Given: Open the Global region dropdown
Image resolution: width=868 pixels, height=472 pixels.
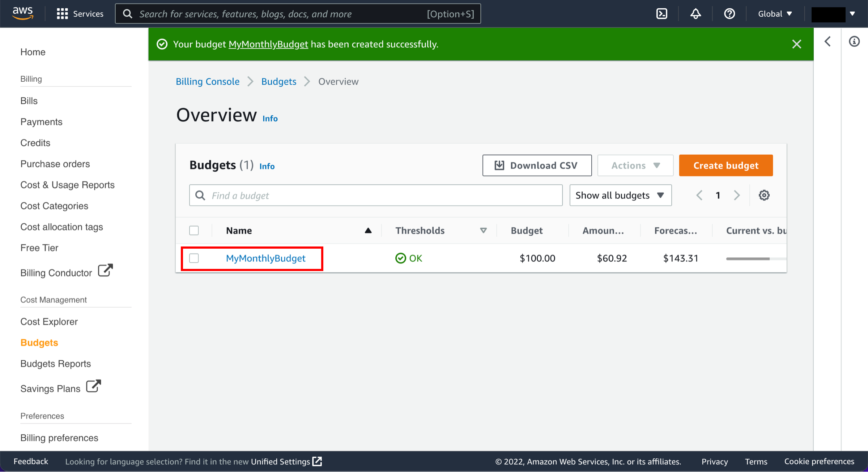Looking at the screenshot, I should click(x=775, y=14).
